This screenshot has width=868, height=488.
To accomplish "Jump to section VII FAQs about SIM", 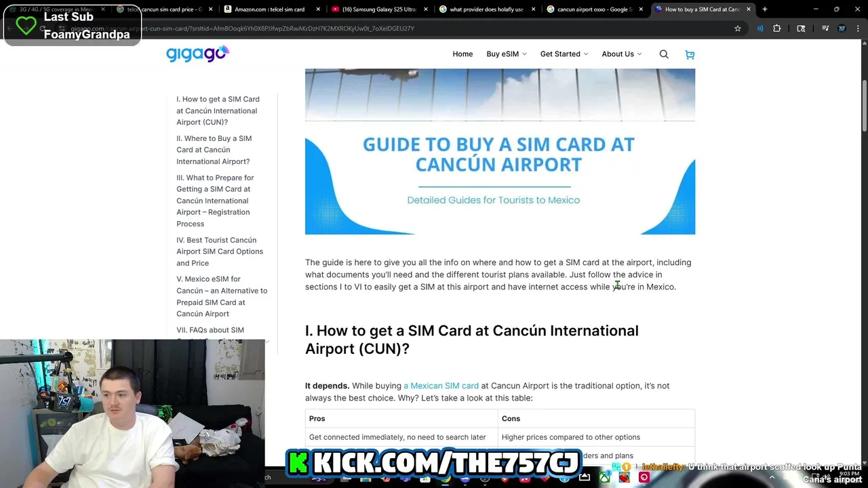I will coord(210,330).
